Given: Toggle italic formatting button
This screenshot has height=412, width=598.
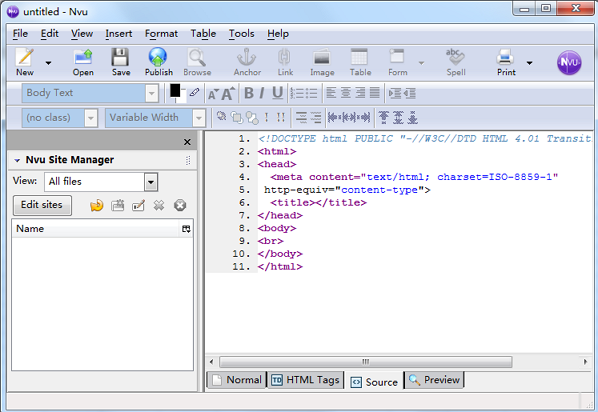Looking at the screenshot, I should 262,93.
